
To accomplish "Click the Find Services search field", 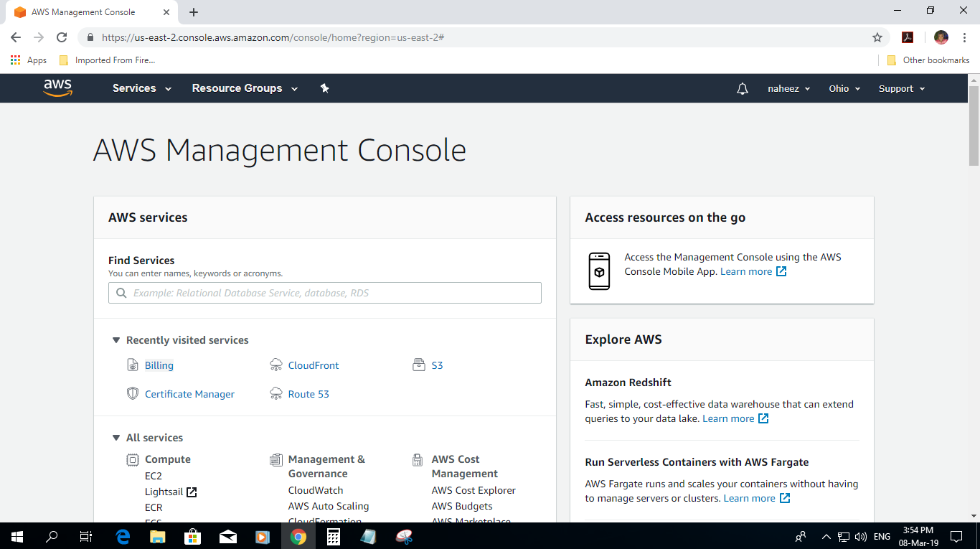I will pos(325,293).
